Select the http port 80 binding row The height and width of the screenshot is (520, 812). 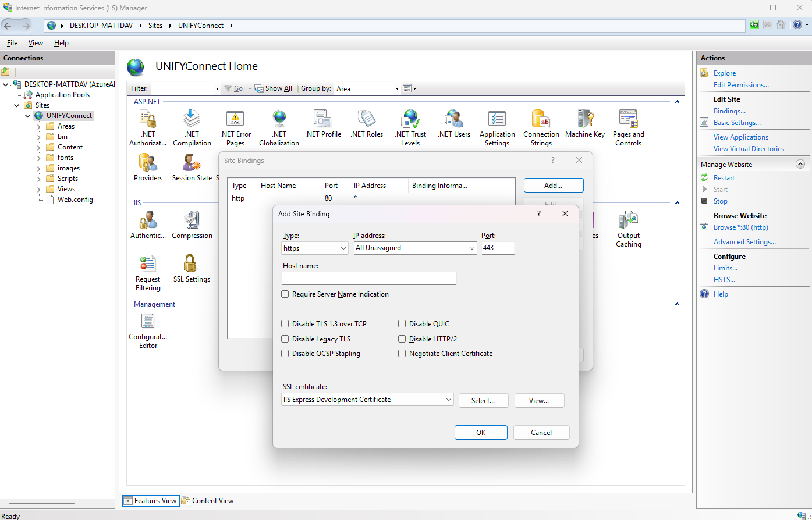coord(371,199)
